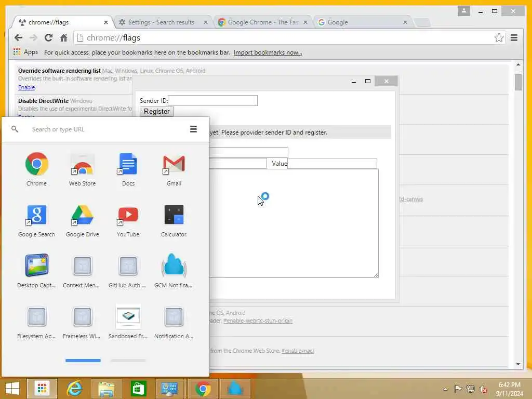
Task: Open Windows Store from the taskbar
Action: pyautogui.click(x=138, y=389)
